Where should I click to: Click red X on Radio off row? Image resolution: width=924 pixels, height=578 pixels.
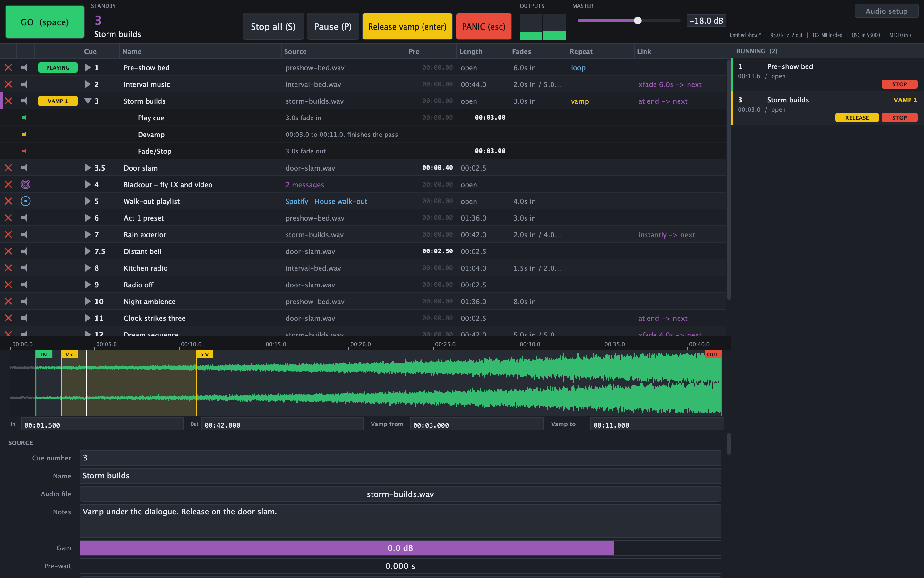[x=8, y=285]
